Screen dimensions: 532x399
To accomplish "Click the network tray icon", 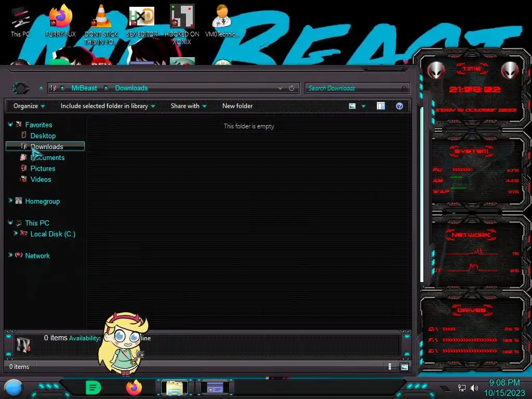I will (462, 388).
